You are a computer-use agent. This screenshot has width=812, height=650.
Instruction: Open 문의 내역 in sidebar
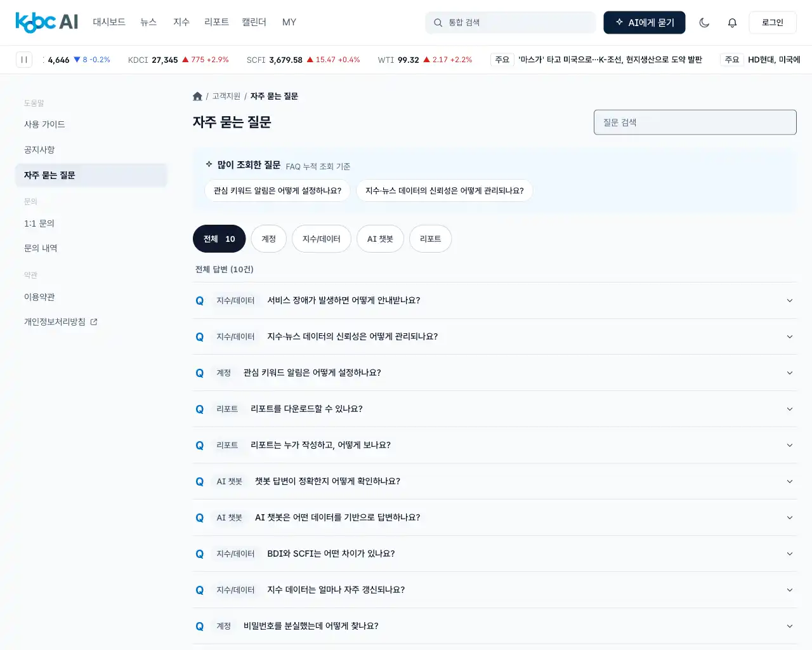(x=91, y=248)
